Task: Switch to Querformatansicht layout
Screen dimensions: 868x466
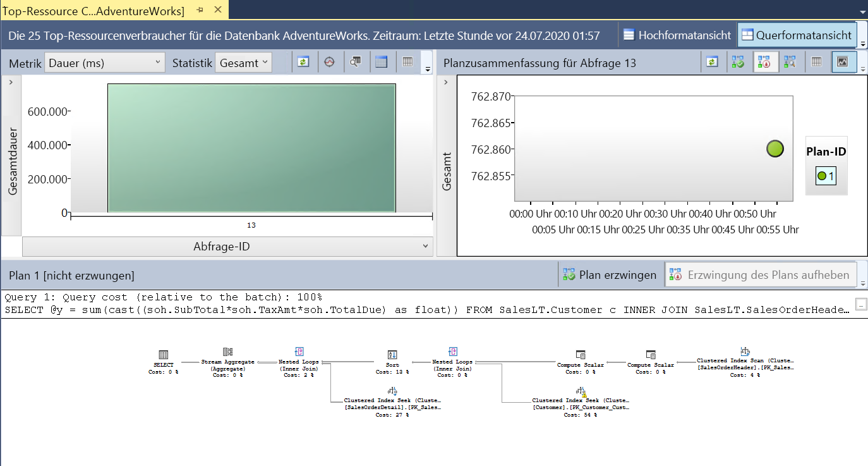Action: pos(796,35)
